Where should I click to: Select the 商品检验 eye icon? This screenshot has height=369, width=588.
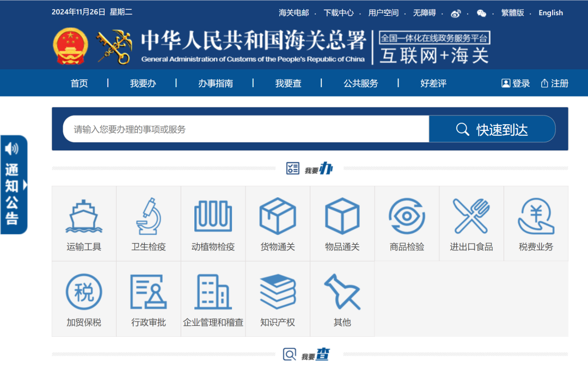(x=407, y=216)
